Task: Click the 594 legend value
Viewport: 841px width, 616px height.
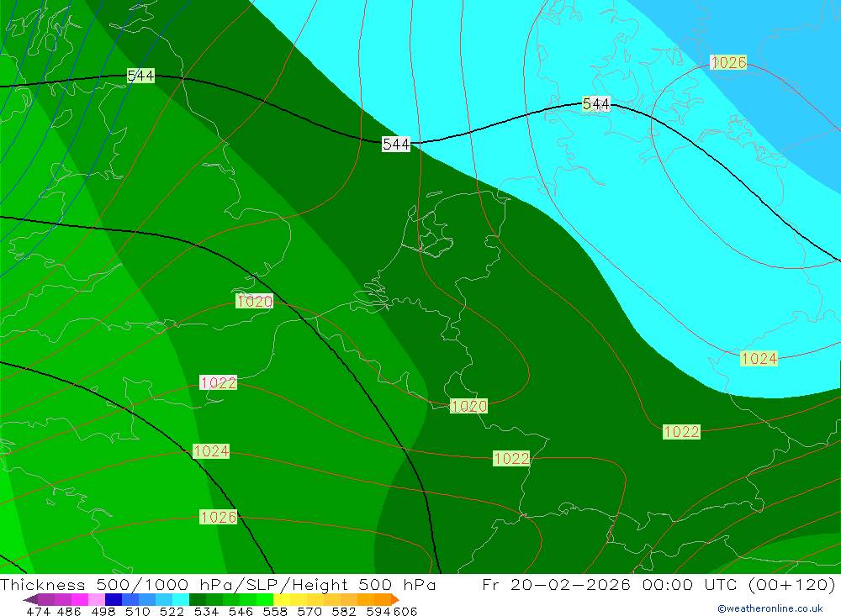Action: coord(378,611)
